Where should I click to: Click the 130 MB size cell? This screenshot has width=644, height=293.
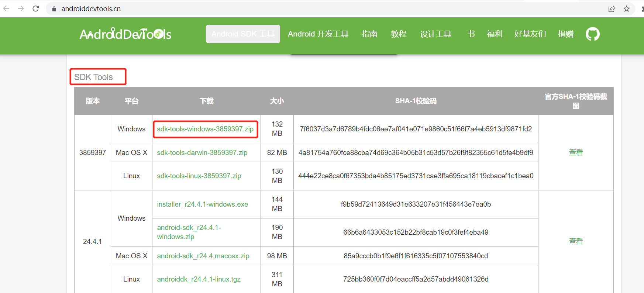(x=277, y=176)
